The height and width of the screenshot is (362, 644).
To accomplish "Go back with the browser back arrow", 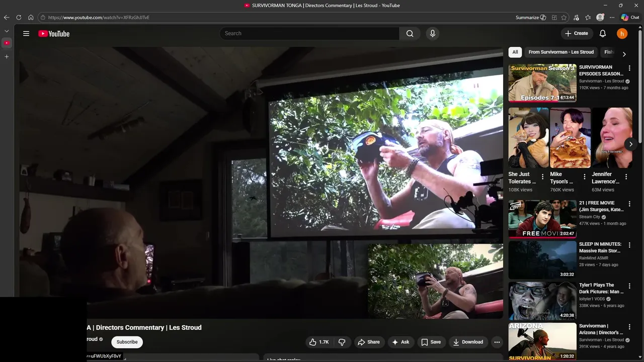I will click(7, 18).
